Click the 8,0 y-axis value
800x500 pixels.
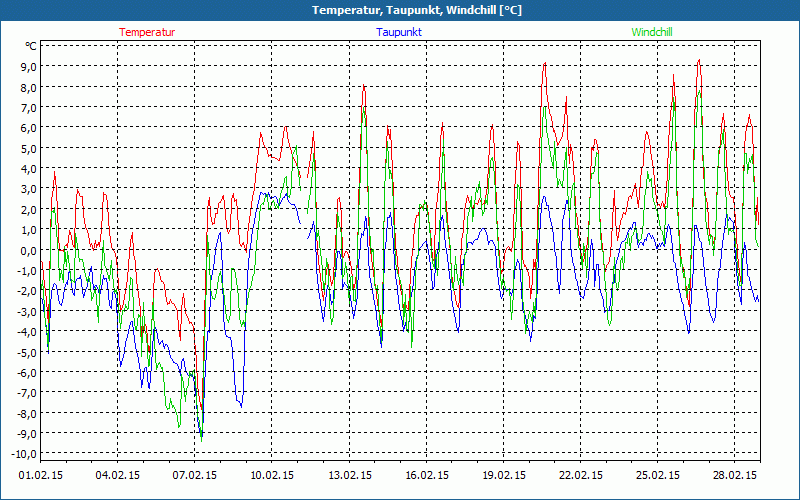pyautogui.click(x=28, y=87)
